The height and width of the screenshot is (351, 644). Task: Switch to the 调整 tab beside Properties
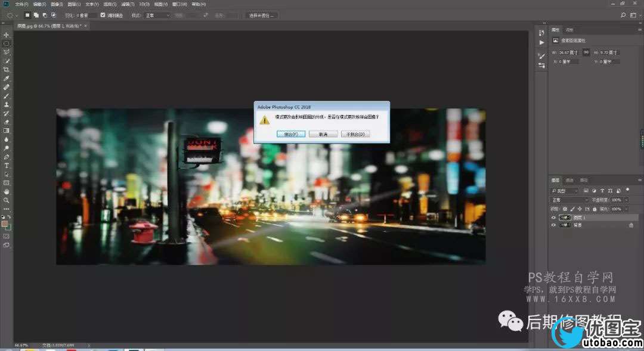pyautogui.click(x=569, y=30)
